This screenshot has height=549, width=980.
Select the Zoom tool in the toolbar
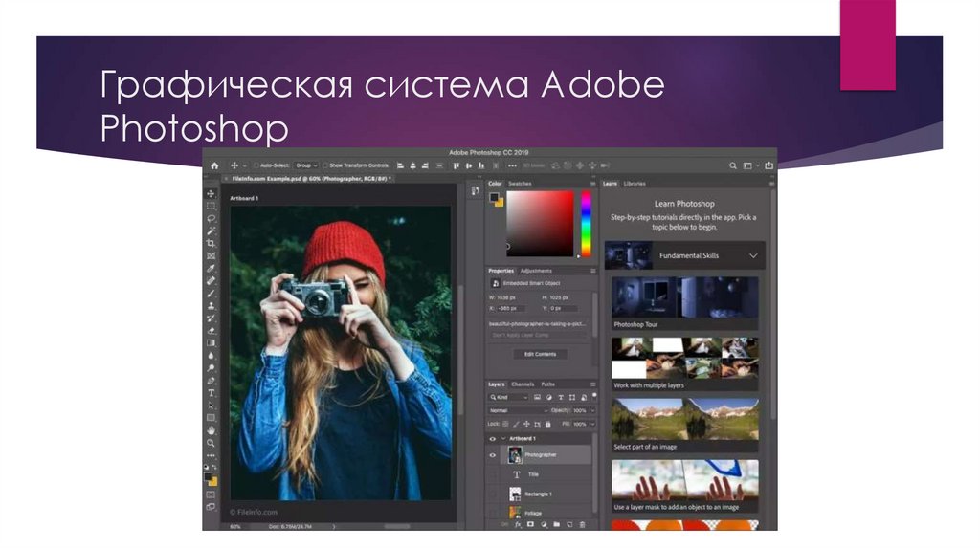(x=212, y=444)
